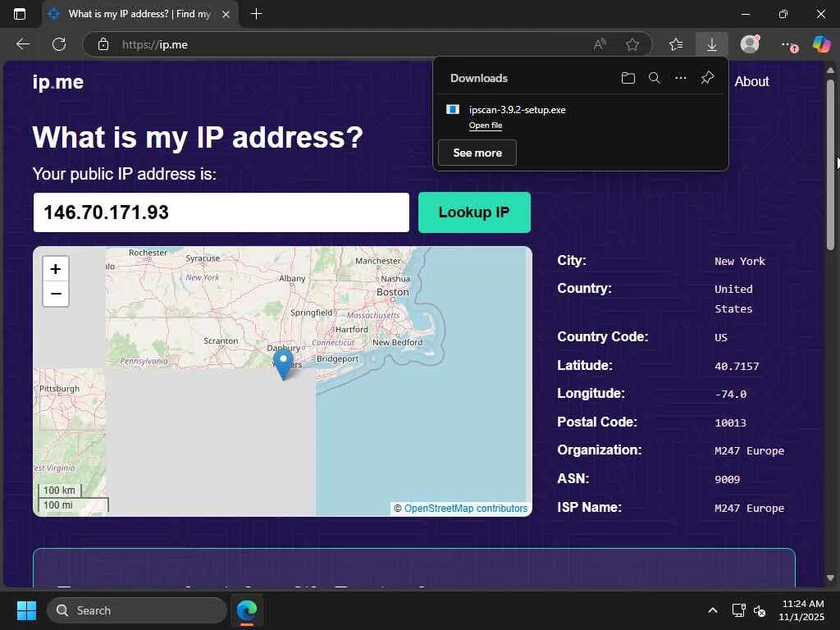Add this page to favorites star
The image size is (840, 630).
pyautogui.click(x=632, y=44)
